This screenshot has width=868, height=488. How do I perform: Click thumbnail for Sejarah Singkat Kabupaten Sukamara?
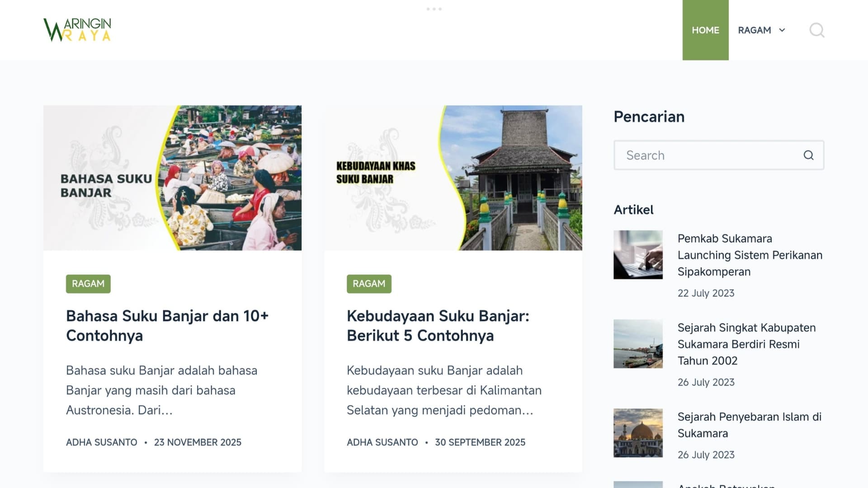638,344
